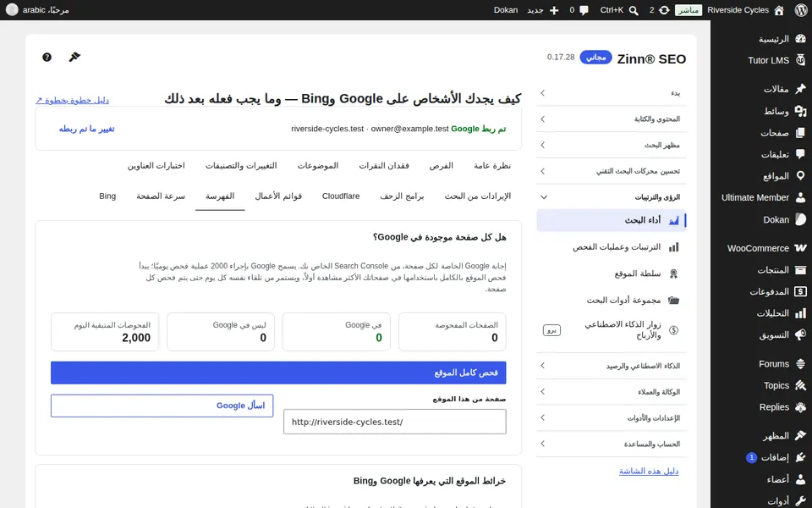Click the site URL input field
The height and width of the screenshot is (508, 812).
[x=395, y=422]
